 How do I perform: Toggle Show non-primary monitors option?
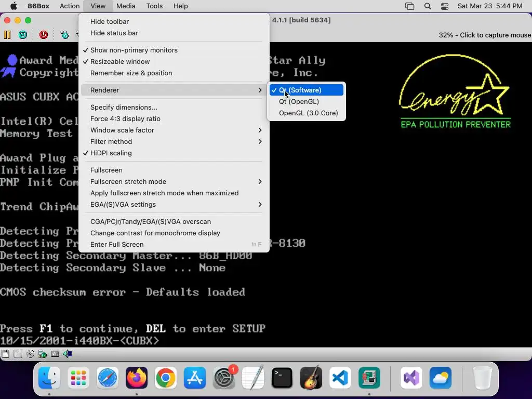click(x=174, y=50)
